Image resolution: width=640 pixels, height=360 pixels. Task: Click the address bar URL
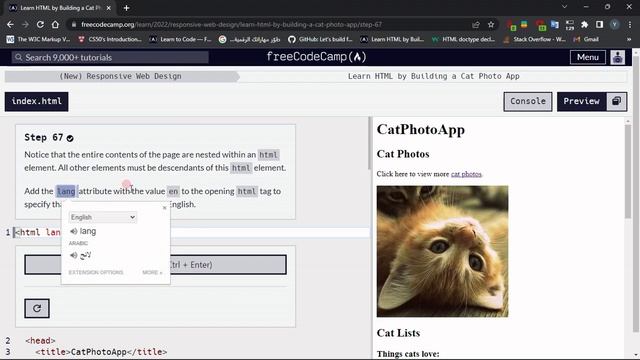pyautogui.click(x=231, y=24)
